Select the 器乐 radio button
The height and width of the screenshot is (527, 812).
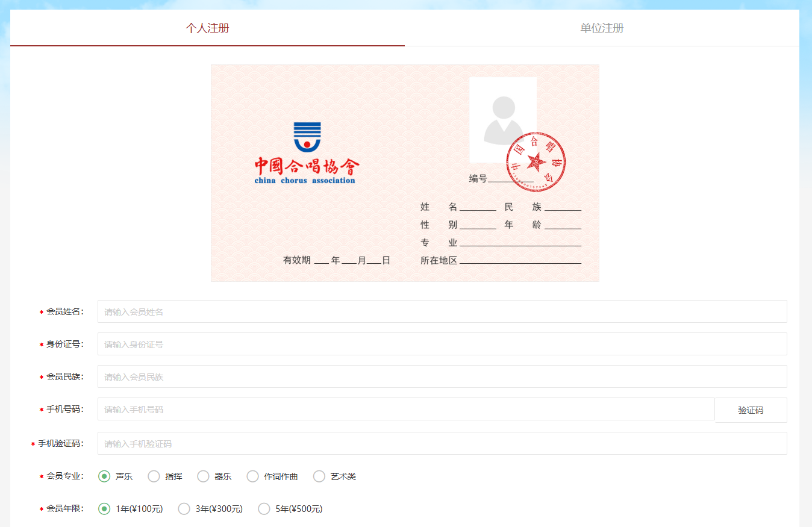click(204, 476)
